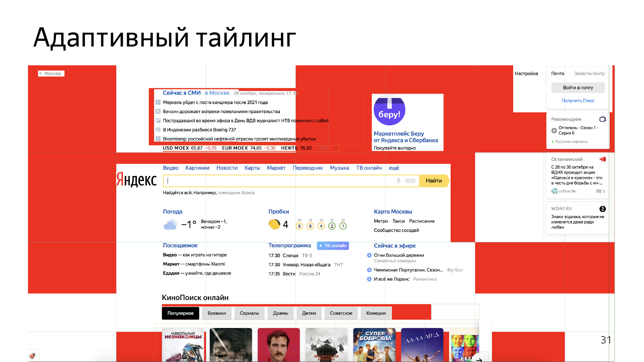Click the Zen icon on the WDAY.RU card
The height and width of the screenshot is (362, 644).
[x=603, y=209]
